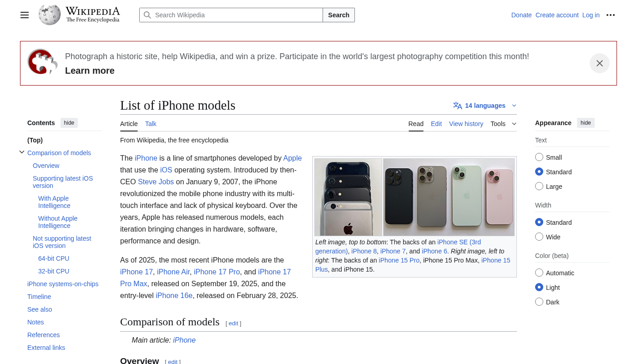This screenshot has height=364, width=637.
Task: Click the Wikipedia globe logo
Action: pos(50,15)
